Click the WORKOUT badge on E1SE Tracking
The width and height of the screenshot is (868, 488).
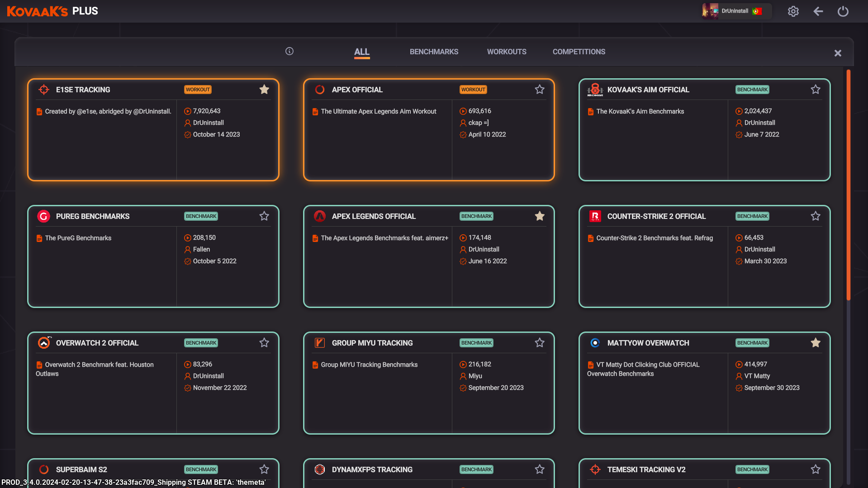click(x=198, y=90)
